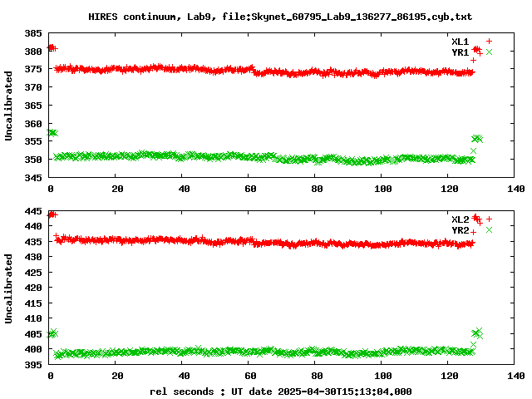The width and height of the screenshot is (532, 399).
Task: Click the 140 x-axis tick in XL1 plot
Action: 516,189
